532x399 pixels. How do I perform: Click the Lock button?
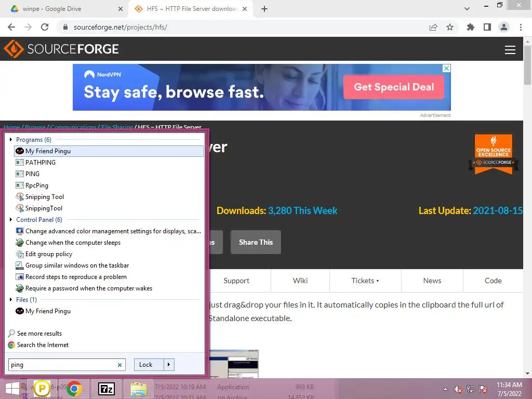click(x=149, y=365)
